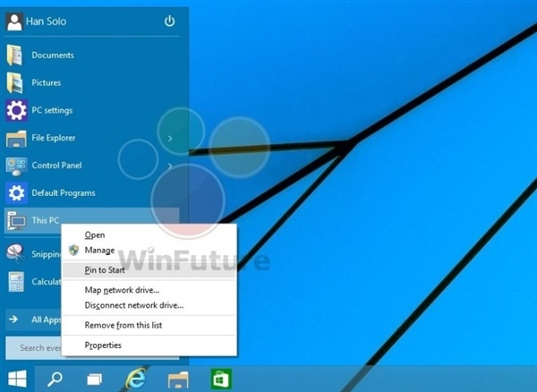Select Disconnect network drive...

click(x=149, y=305)
